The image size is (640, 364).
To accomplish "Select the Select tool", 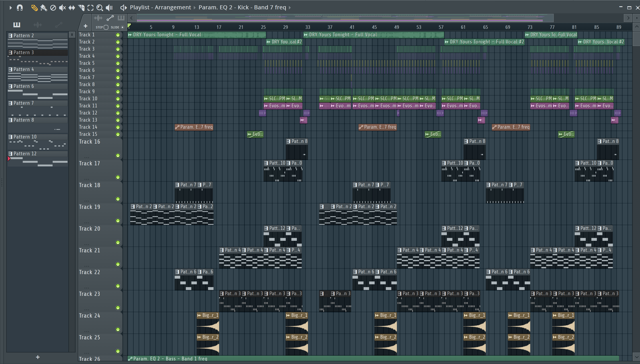I will (x=90, y=8).
